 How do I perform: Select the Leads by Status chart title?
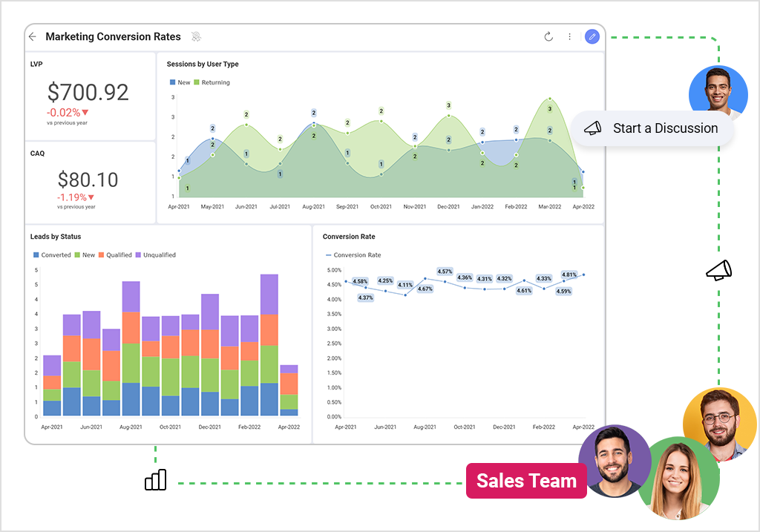56,237
